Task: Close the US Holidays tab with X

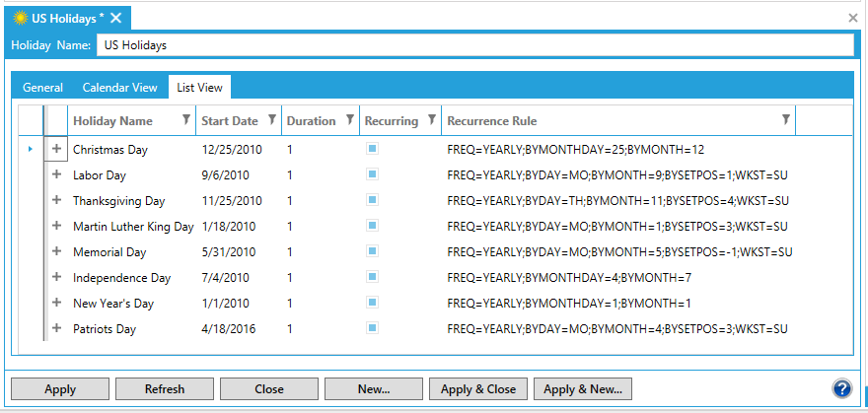Action: [x=116, y=18]
